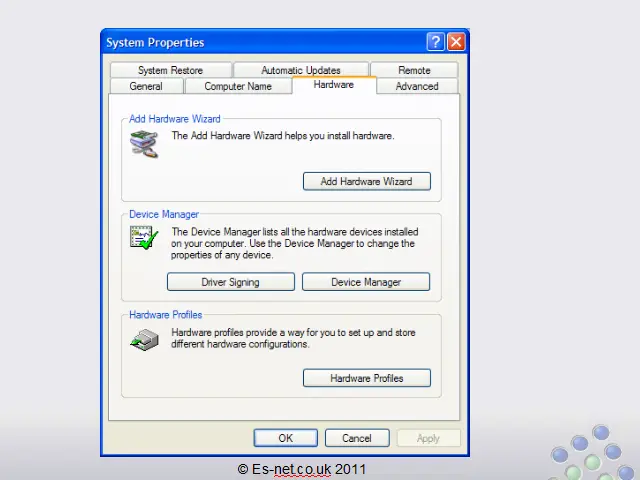The width and height of the screenshot is (640, 480).
Task: Select the Hardware tab
Action: coord(334,85)
